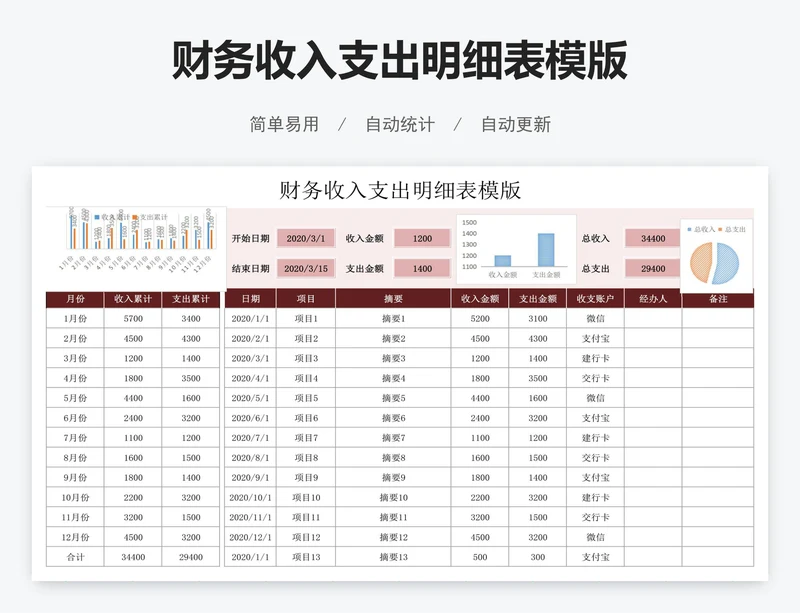Click 交行卡 account cell in 项目4 row
Image resolution: width=800 pixels, height=613 pixels.
595,378
